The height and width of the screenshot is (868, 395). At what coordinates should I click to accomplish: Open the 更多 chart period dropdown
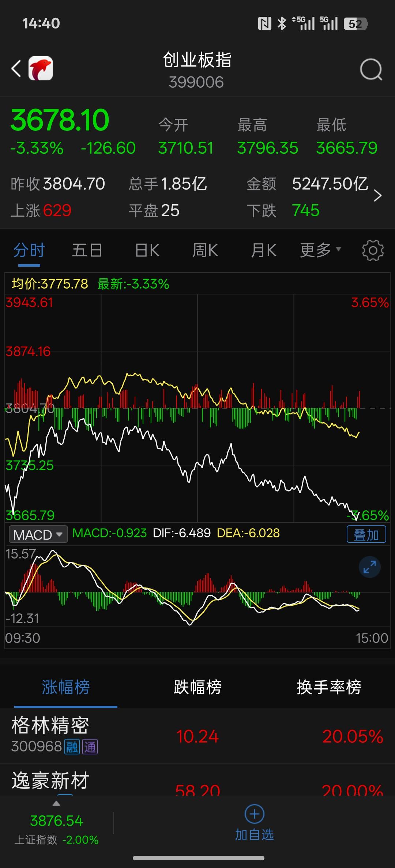click(320, 250)
